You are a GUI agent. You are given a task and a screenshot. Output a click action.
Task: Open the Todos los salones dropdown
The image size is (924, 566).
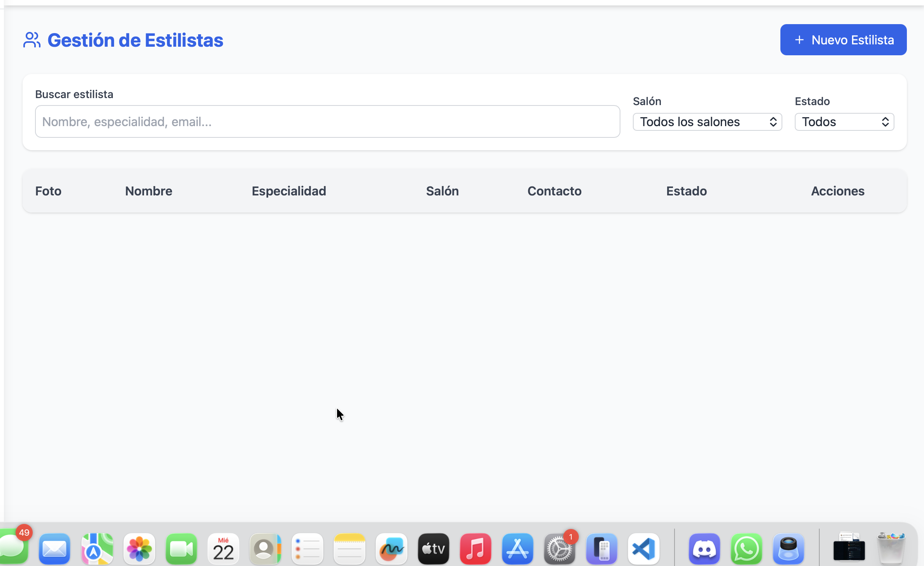[707, 122]
